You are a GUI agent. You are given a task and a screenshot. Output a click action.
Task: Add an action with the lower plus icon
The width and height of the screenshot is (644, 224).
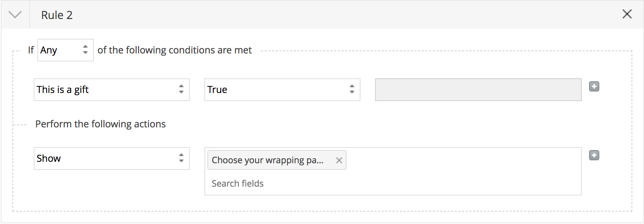point(594,156)
